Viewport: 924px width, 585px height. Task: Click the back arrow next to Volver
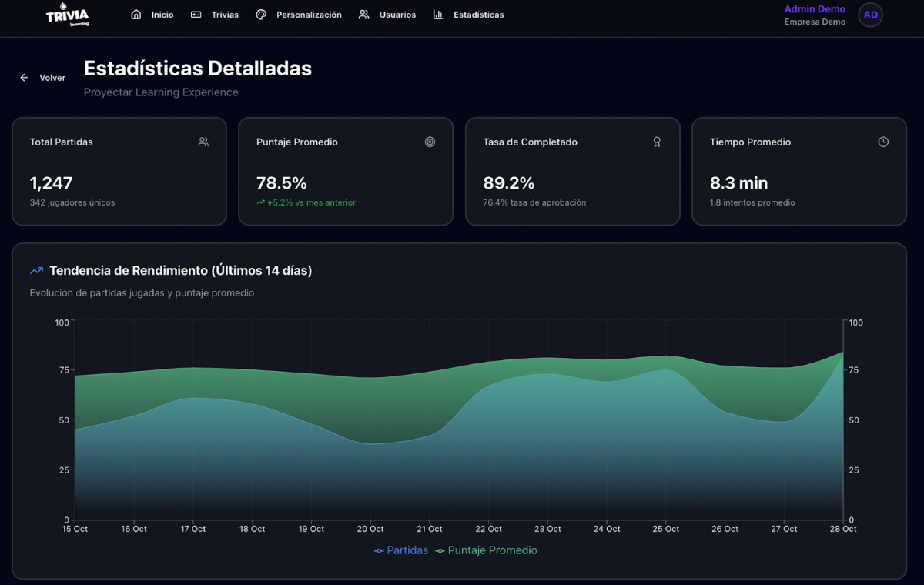[24, 78]
